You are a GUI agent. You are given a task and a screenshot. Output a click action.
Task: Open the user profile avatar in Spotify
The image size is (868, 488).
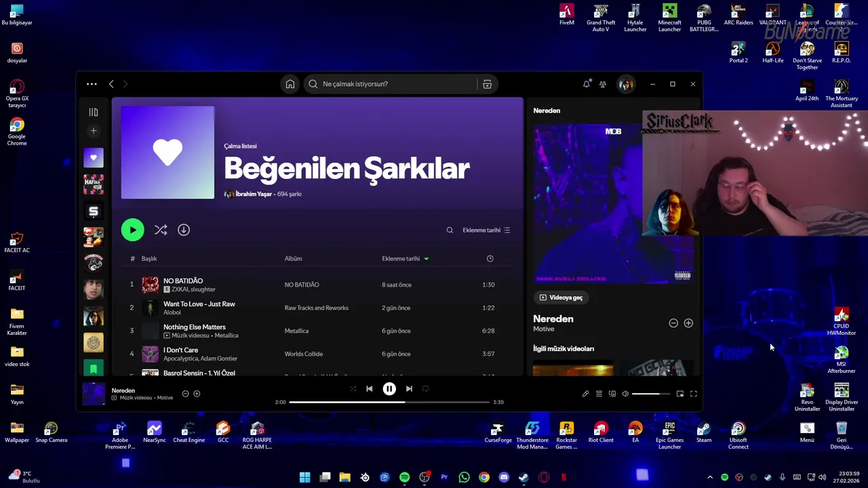pos(625,84)
